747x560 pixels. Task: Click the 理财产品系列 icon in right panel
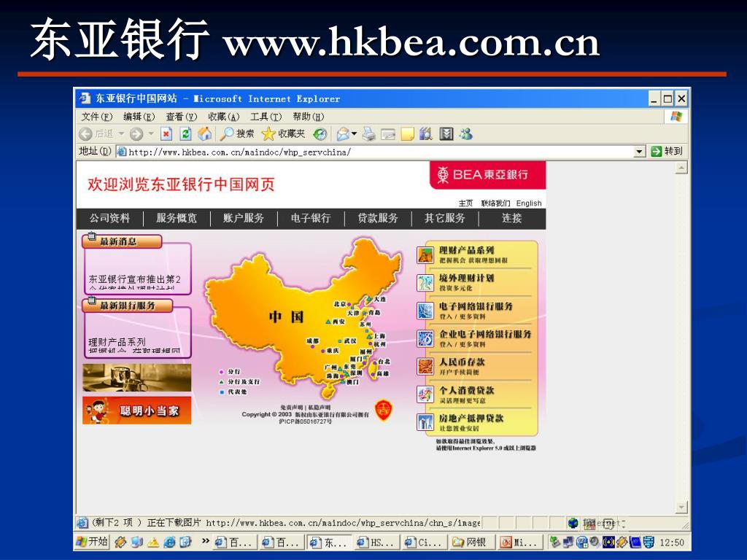[425, 254]
